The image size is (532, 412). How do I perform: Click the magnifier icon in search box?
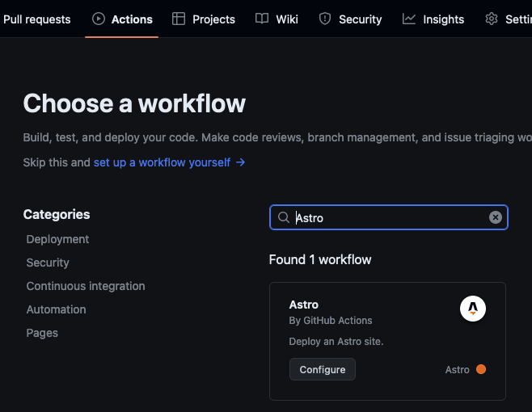283,217
